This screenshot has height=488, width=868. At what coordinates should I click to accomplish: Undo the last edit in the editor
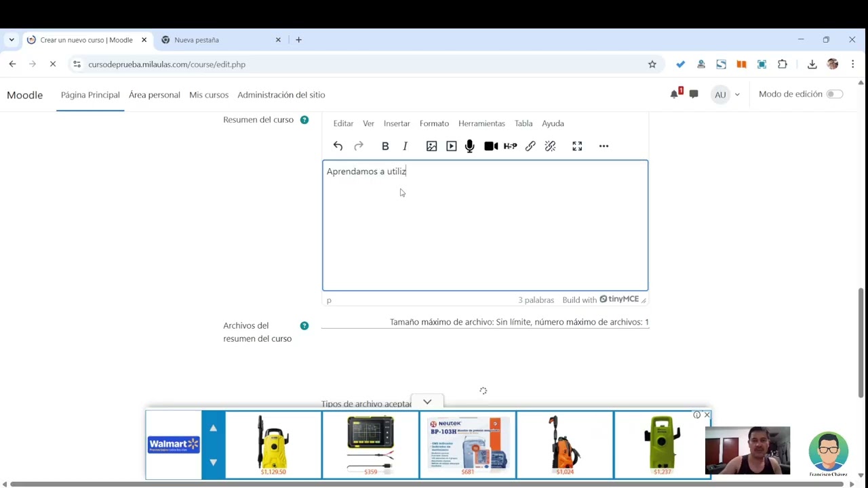[338, 146]
